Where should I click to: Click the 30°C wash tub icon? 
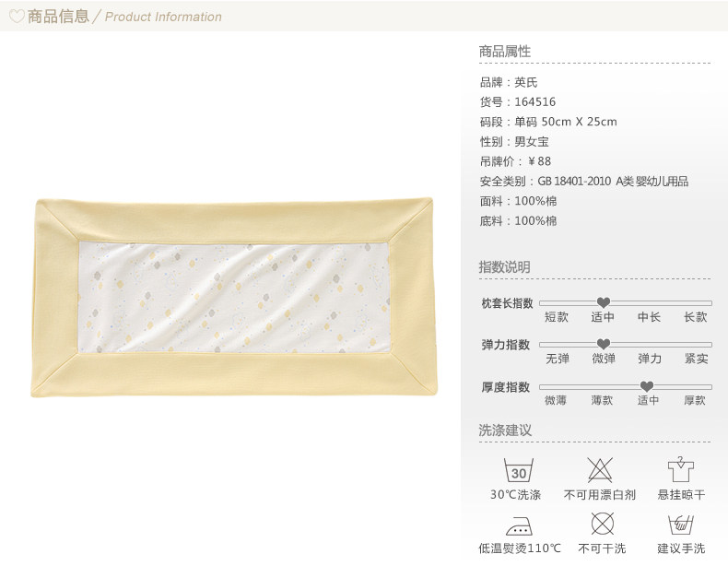[x=519, y=470]
